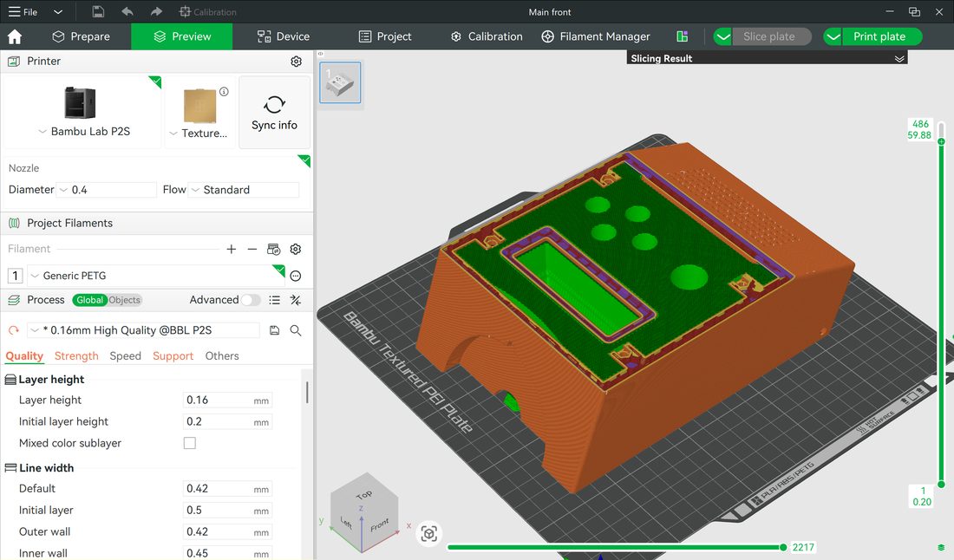Click the process parameters tools icon
954x560 pixels.
tap(296, 300)
